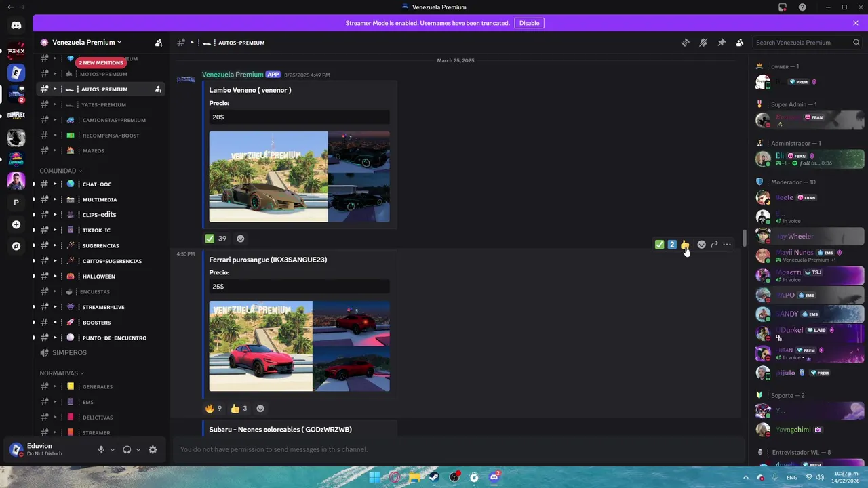
Task: Toggle the member list icon
Action: pyautogui.click(x=740, y=43)
